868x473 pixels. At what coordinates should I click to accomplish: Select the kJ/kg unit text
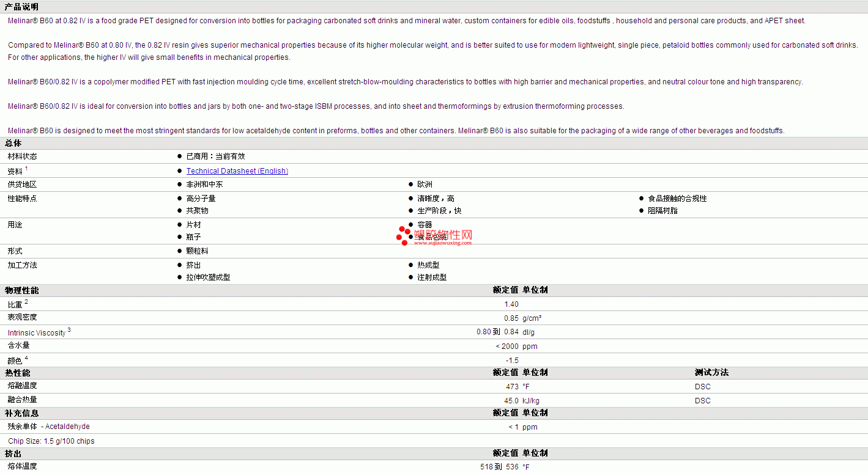[531, 401]
